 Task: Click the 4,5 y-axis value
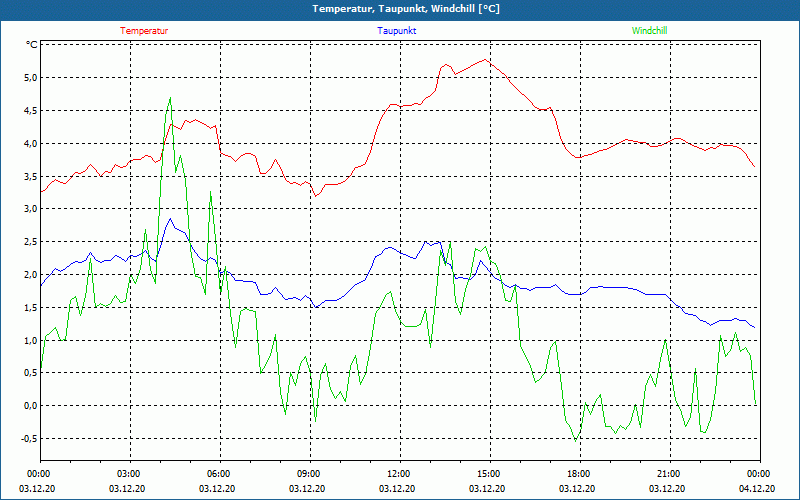(x=31, y=111)
